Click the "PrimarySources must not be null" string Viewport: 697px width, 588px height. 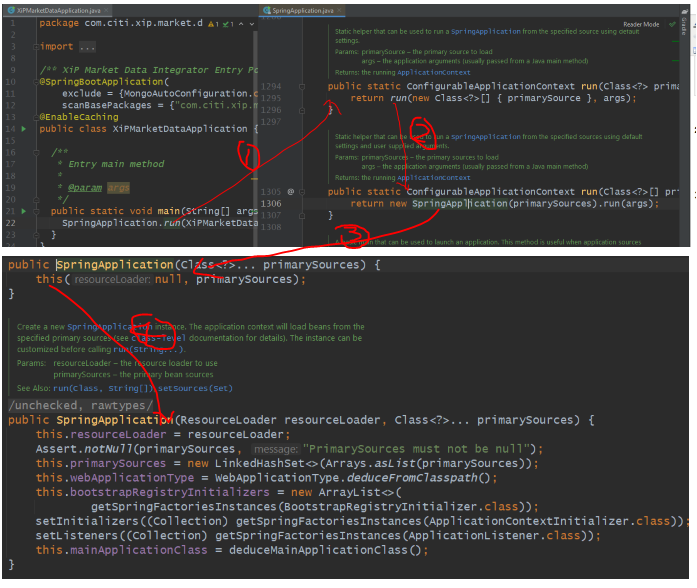tap(417, 449)
